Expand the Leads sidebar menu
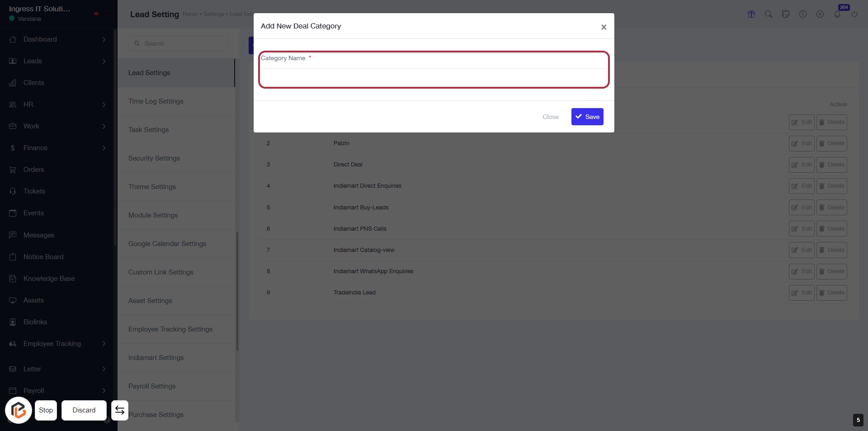Viewport: 868px width, 431px height. (x=104, y=61)
